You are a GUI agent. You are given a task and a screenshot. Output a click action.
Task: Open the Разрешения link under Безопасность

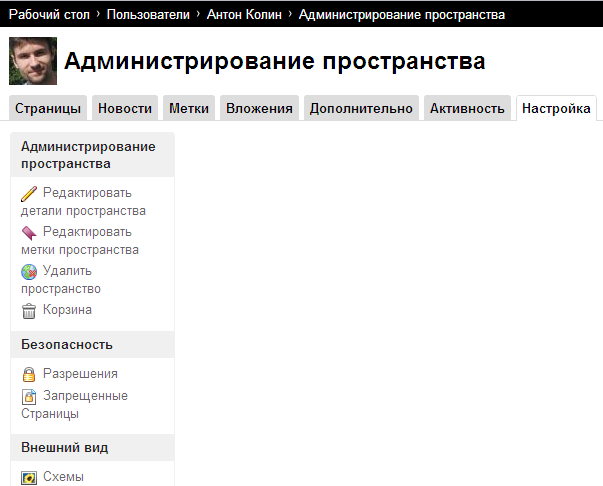tap(80, 374)
